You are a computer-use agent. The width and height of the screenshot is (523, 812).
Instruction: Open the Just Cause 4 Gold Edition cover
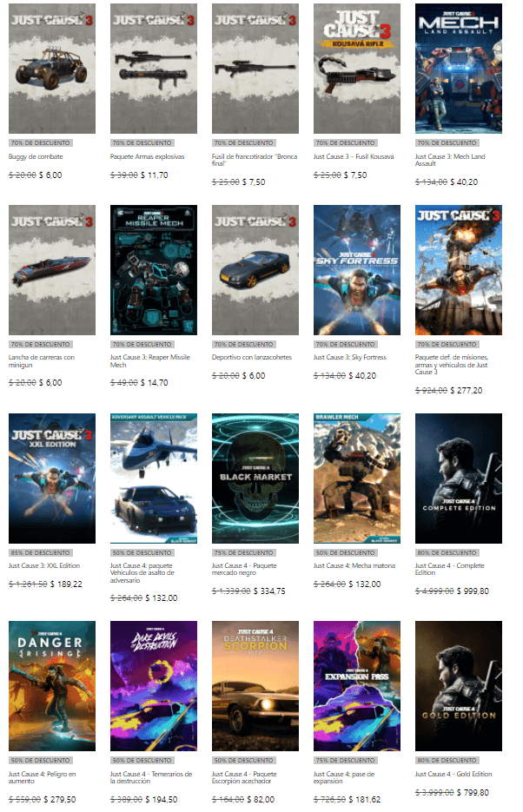pyautogui.click(x=458, y=685)
